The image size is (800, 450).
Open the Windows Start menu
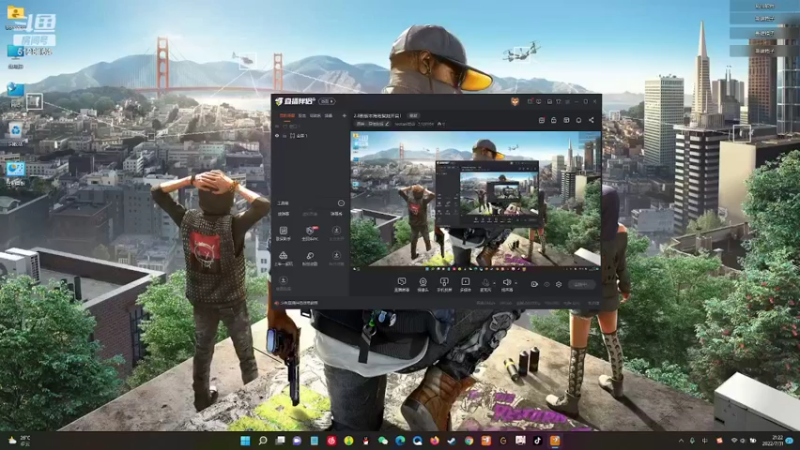(245, 440)
